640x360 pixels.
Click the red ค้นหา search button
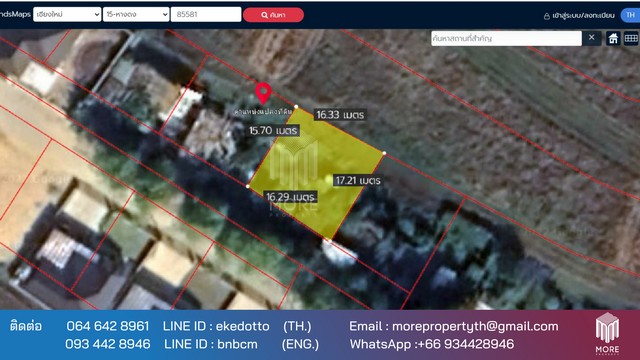tap(273, 15)
